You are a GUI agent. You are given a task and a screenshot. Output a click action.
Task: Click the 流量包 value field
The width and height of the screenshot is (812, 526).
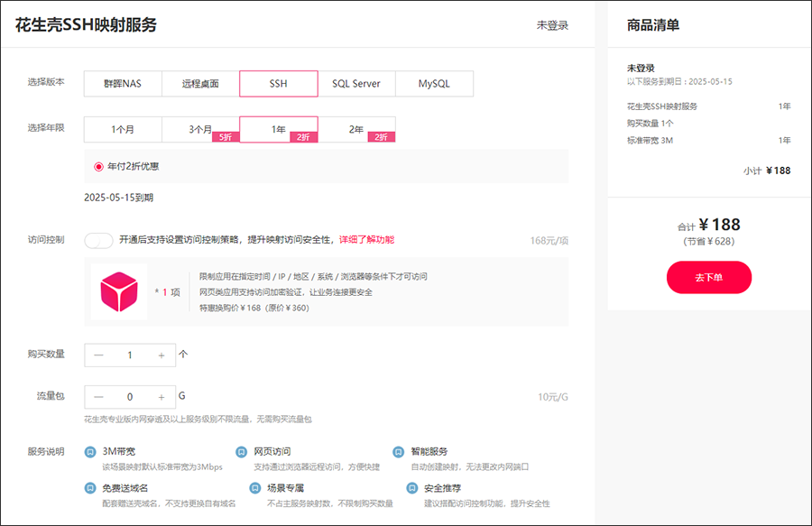tap(130, 397)
